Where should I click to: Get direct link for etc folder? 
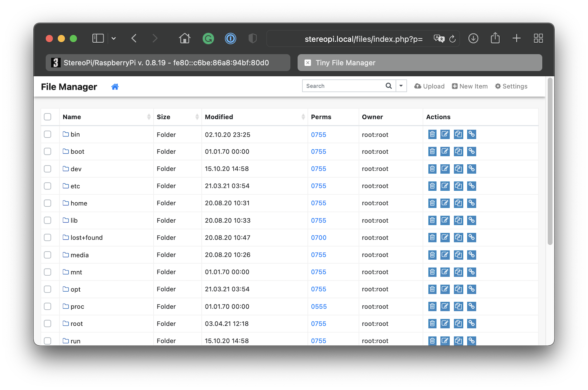(472, 186)
